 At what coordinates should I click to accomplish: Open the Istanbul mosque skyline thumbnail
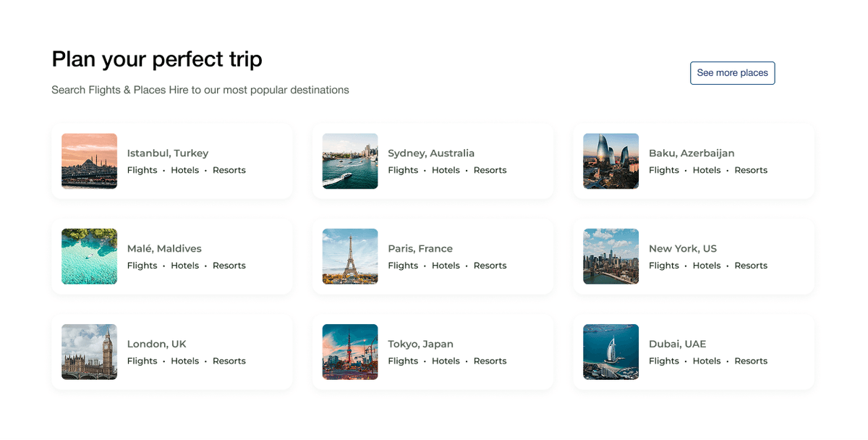click(89, 161)
